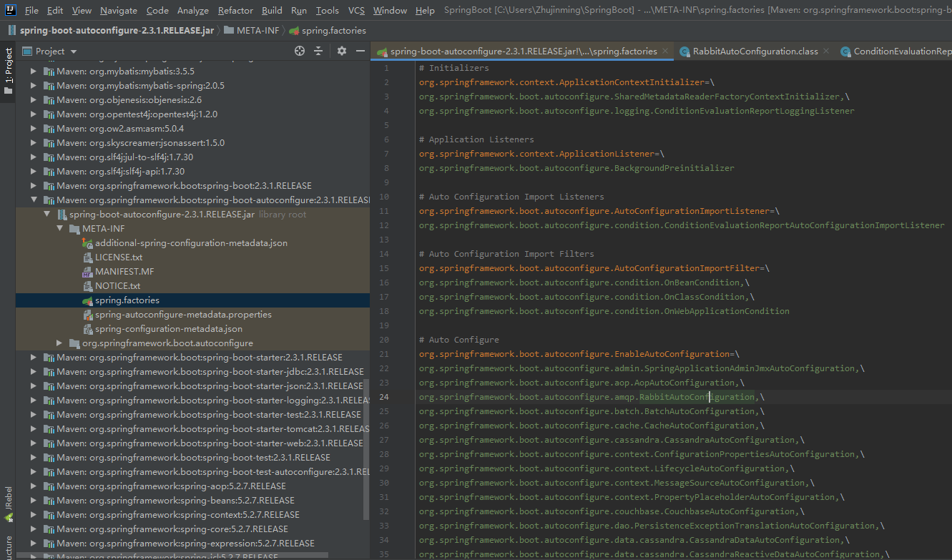952x560 pixels.
Task: Open the Project view dropdown
Action: click(x=74, y=51)
